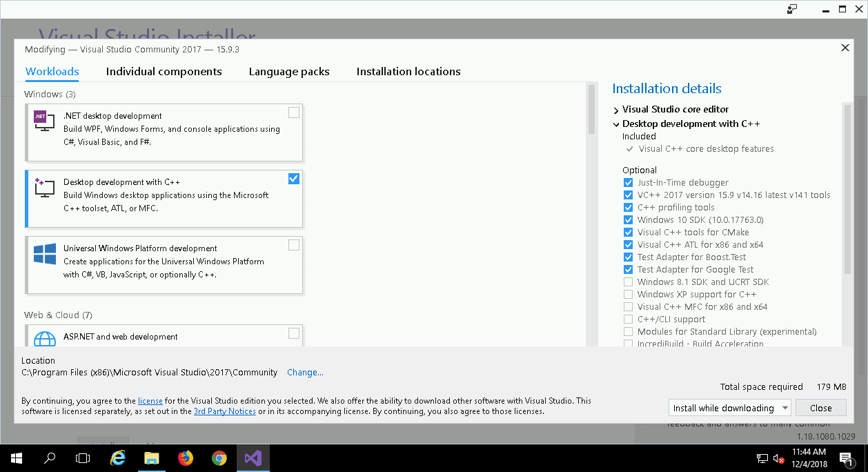Viewport: 868px width, 472px height.
Task: Uncheck Windows 10 SDK (10.0.17763.0)
Action: pyautogui.click(x=628, y=220)
